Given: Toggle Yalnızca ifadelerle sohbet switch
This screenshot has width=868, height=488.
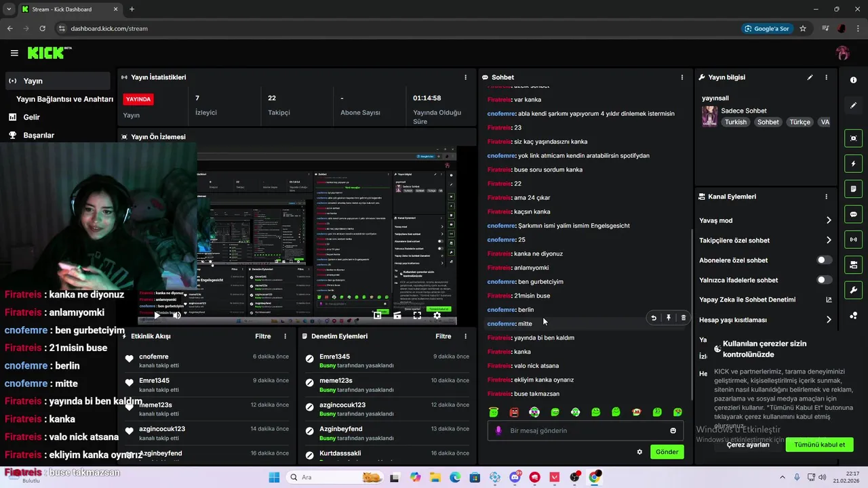Looking at the screenshot, I should (x=824, y=280).
